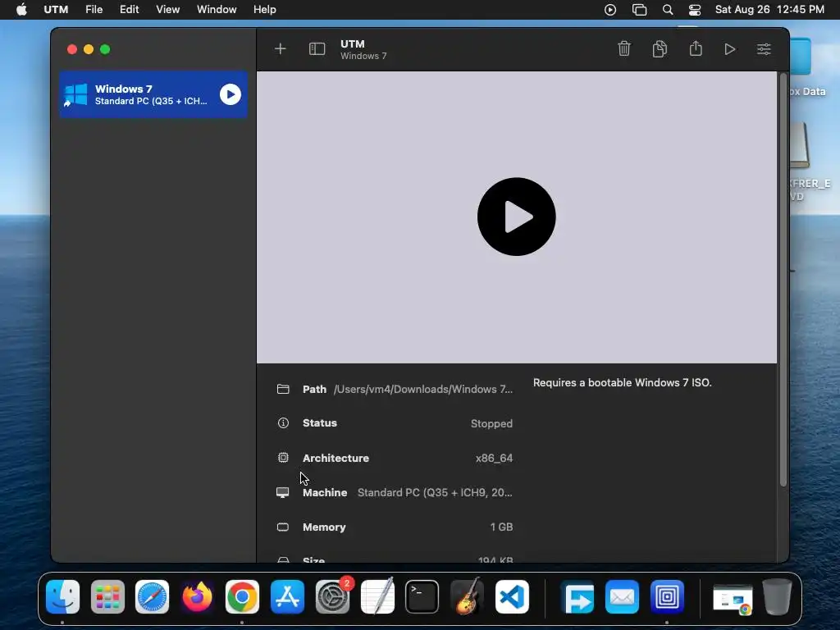Open App Store from the Dock
The image size is (840, 630).
287,597
